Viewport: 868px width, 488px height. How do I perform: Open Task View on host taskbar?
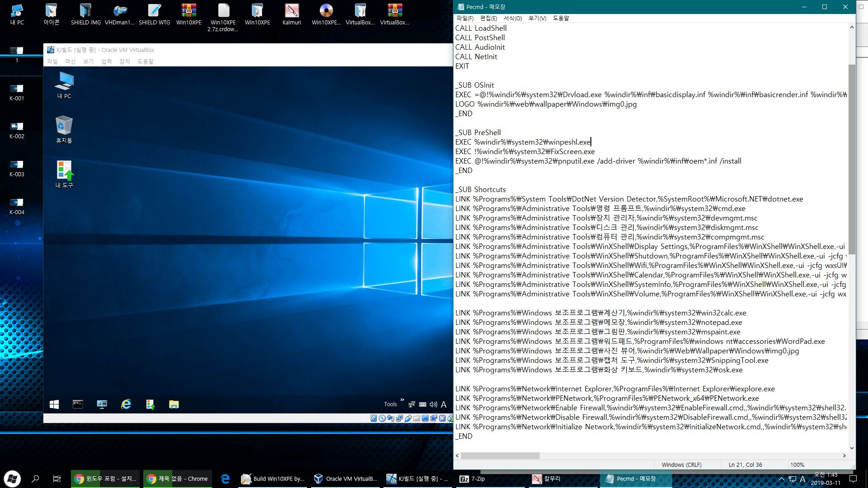57,479
